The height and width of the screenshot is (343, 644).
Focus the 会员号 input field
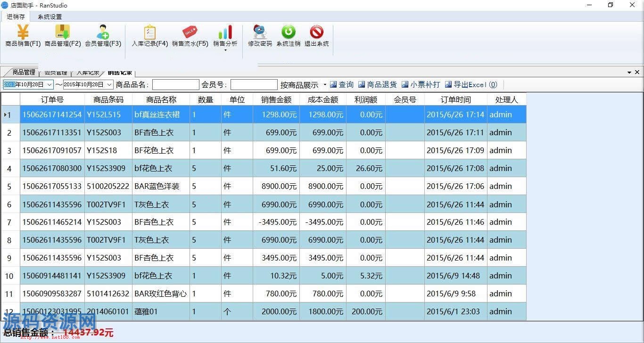coord(254,85)
